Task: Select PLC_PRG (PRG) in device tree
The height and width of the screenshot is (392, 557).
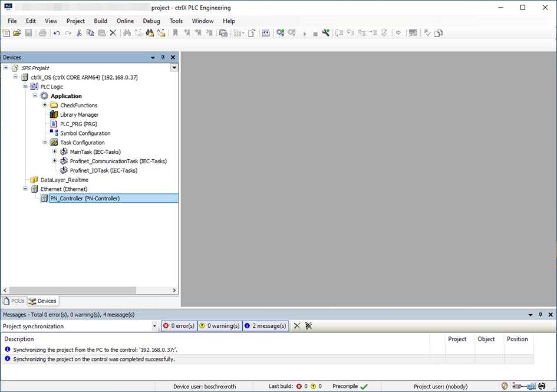Action: (78, 124)
